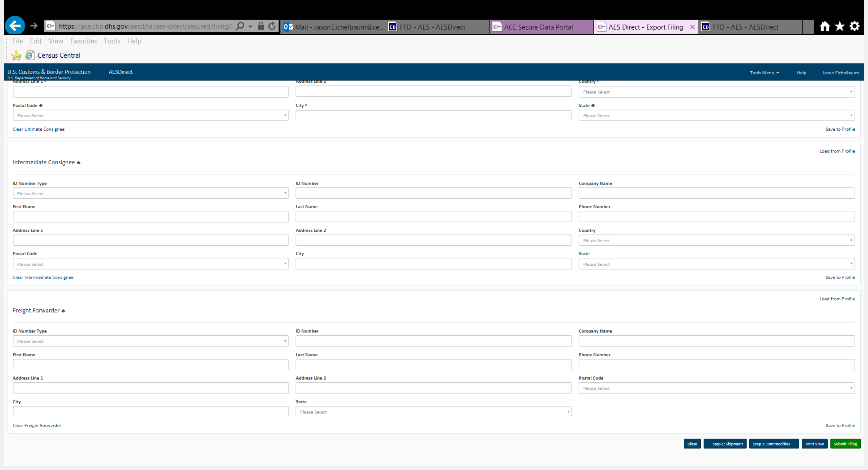Click Freight Forwarder Company Name field
This screenshot has height=470, width=868.
pyautogui.click(x=716, y=341)
